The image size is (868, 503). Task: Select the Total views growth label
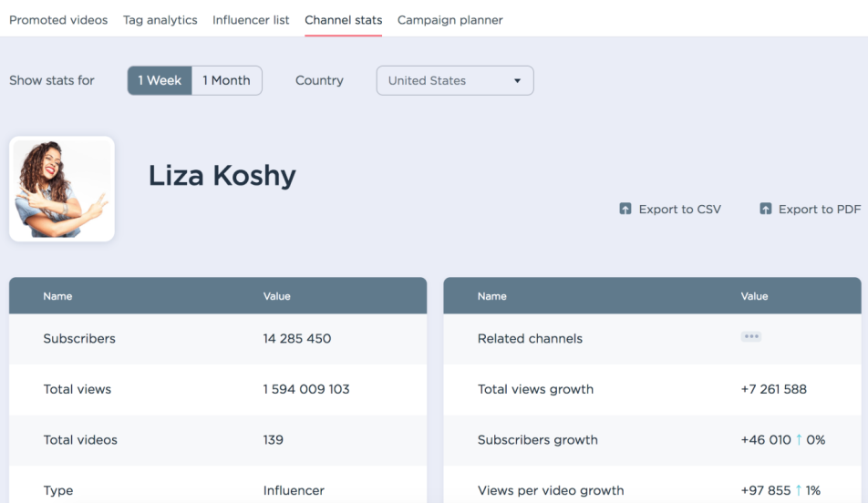(535, 389)
